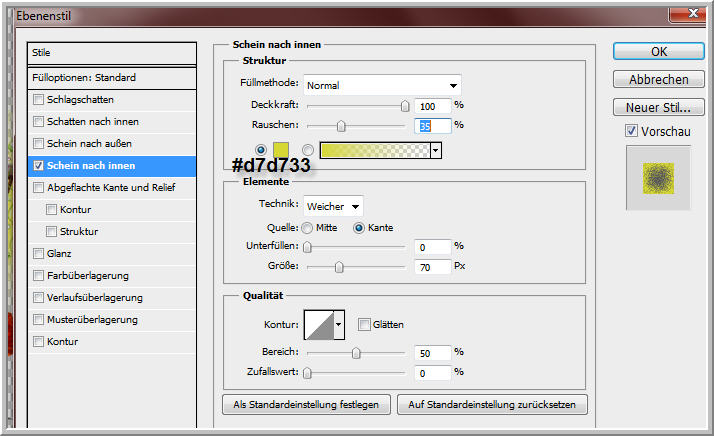Click the Unterfüllen value field
This screenshot has width=714, height=436.
point(433,247)
